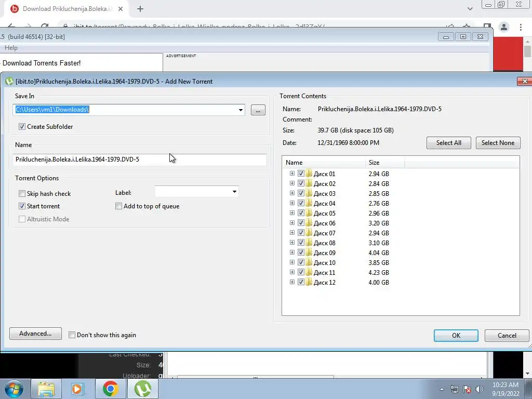Browse for save folder ellipsis button

point(258,110)
